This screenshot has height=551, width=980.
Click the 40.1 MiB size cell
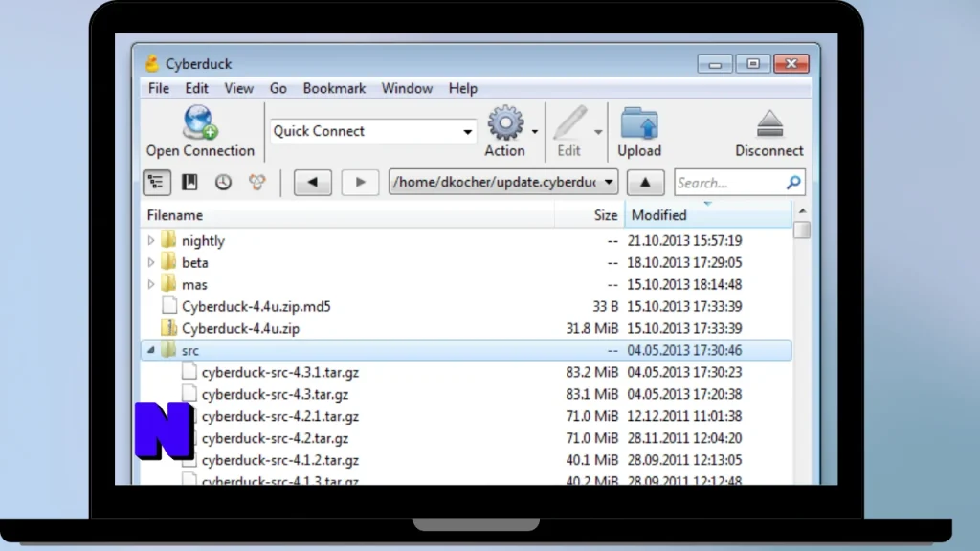[591, 460]
